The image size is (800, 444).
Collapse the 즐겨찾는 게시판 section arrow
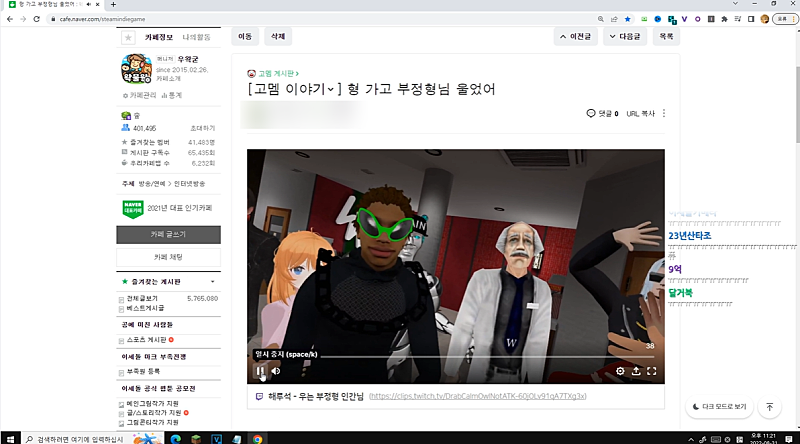click(x=213, y=282)
